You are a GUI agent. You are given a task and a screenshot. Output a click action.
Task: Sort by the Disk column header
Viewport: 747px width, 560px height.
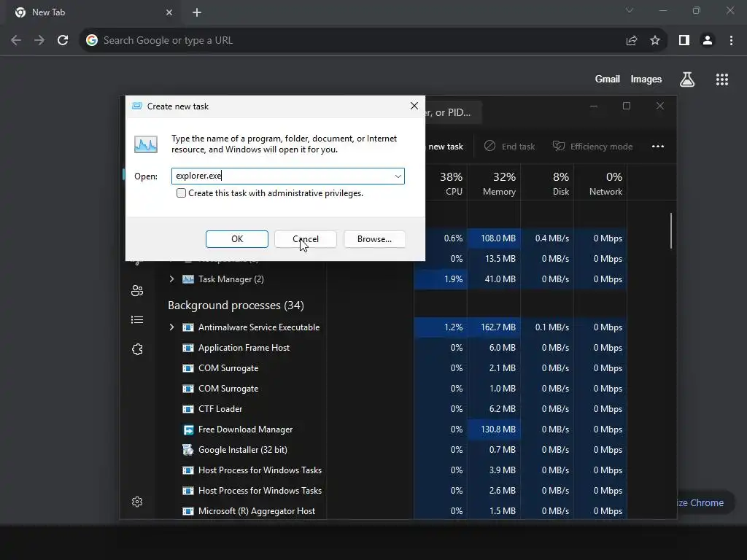point(547,183)
